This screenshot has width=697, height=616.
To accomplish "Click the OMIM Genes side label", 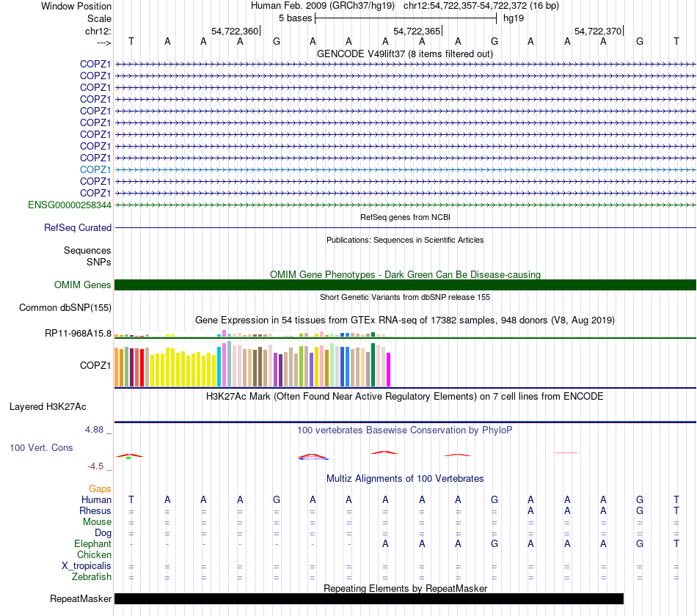I will click(x=82, y=285).
